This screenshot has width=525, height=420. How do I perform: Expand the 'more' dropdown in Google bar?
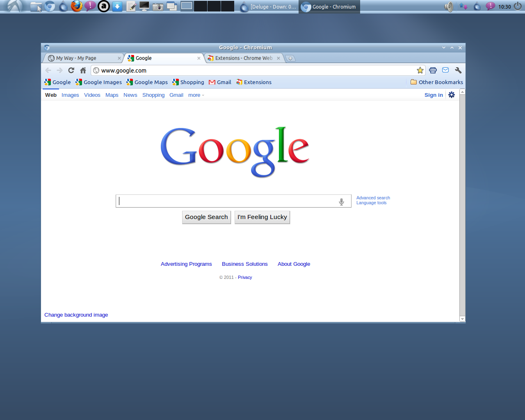196,95
